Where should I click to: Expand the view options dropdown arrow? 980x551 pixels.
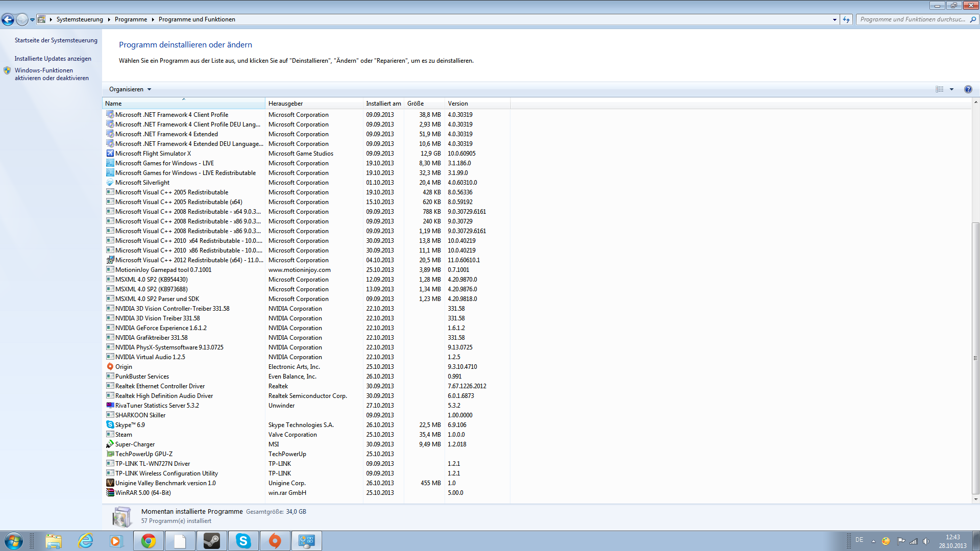951,89
